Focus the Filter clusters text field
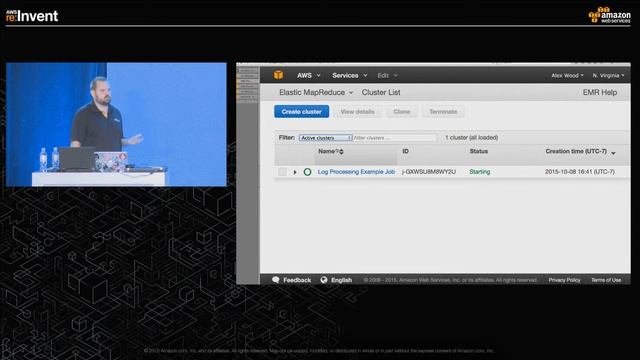Viewport: 640px width, 360px height. [395, 138]
